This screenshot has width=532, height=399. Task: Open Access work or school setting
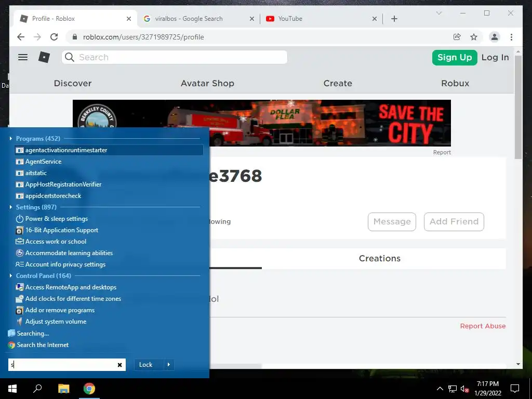point(109,242)
